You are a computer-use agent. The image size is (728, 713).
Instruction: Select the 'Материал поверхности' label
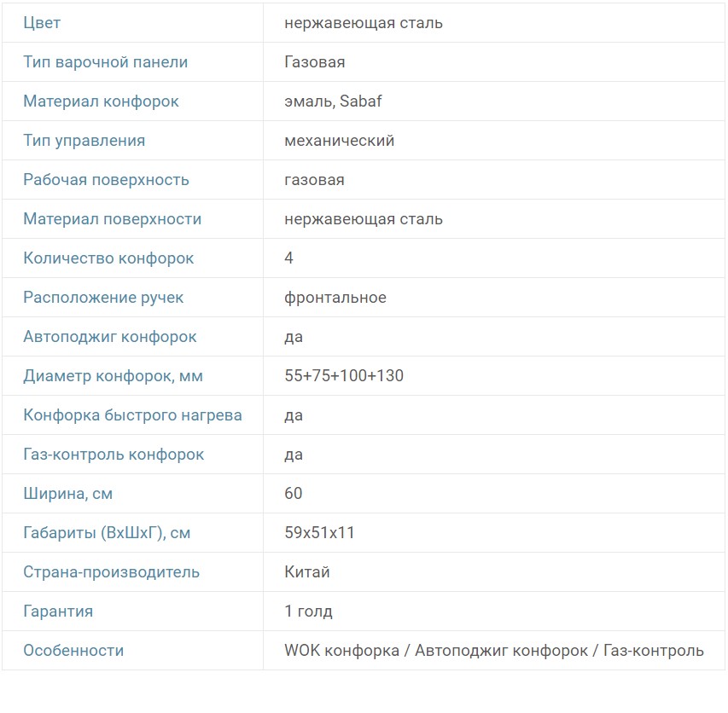(x=112, y=219)
